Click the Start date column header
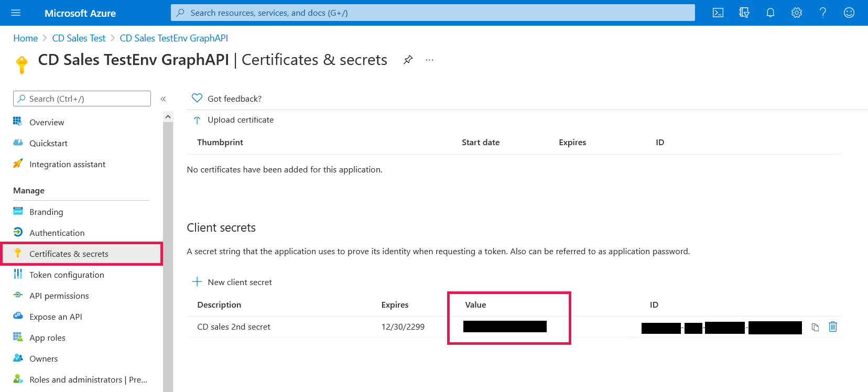868x392 pixels. tap(481, 142)
